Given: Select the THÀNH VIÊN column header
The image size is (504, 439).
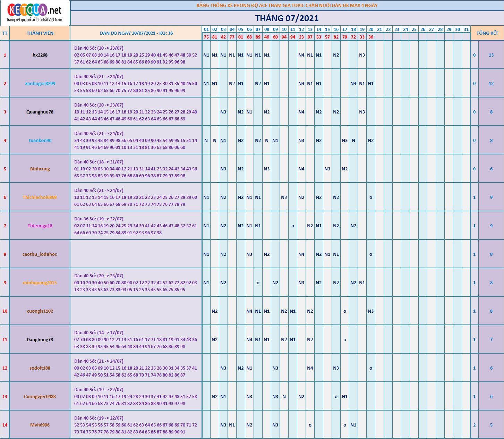Looking at the screenshot, I should point(40,33).
